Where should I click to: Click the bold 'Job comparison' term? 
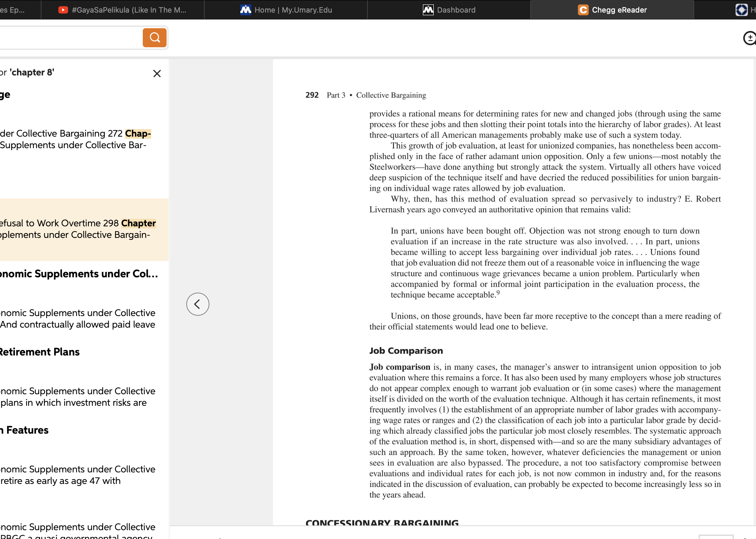pyautogui.click(x=400, y=367)
